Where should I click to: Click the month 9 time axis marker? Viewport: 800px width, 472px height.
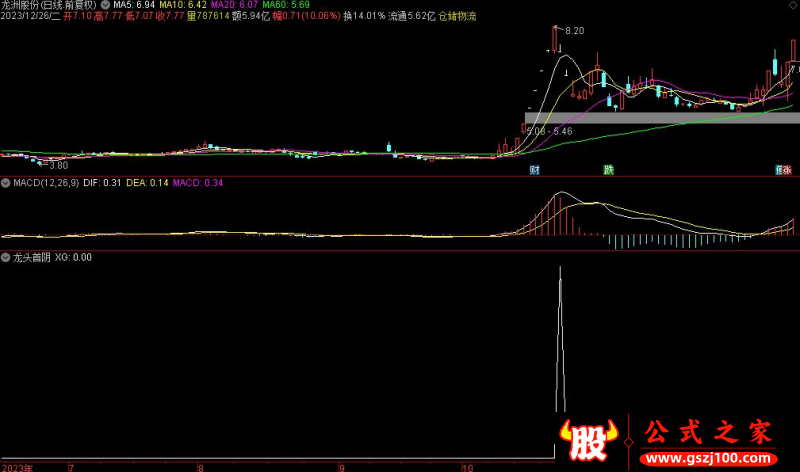342,468
